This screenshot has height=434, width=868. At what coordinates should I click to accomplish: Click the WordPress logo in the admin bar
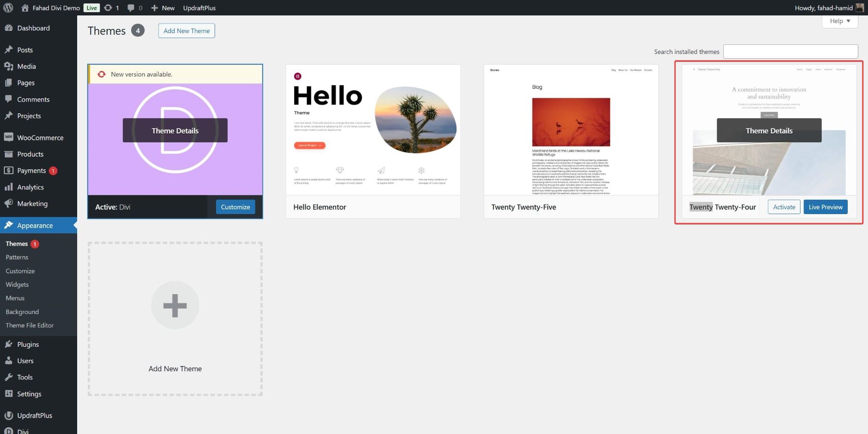pyautogui.click(x=8, y=8)
